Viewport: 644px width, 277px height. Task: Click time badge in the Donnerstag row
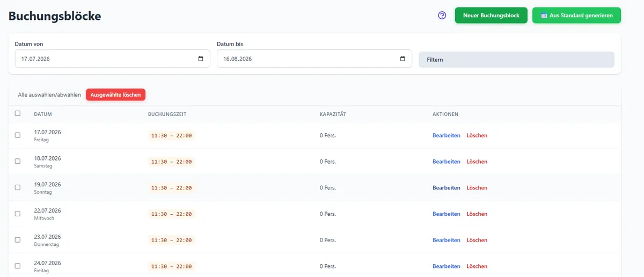point(172,240)
